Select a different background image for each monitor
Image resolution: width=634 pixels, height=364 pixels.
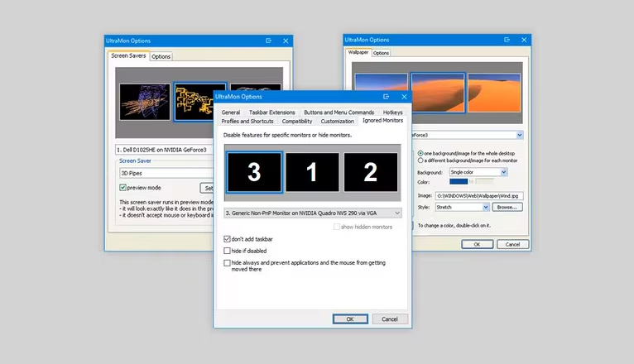(x=420, y=160)
